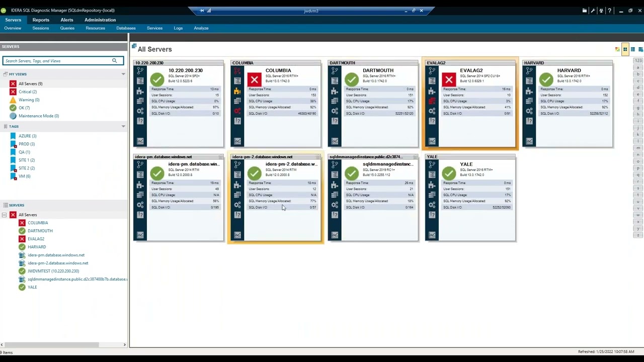Open logs icon on idera-pm-2.database.windows.net card
Viewport: 644px width, 362px height.
coord(237,215)
